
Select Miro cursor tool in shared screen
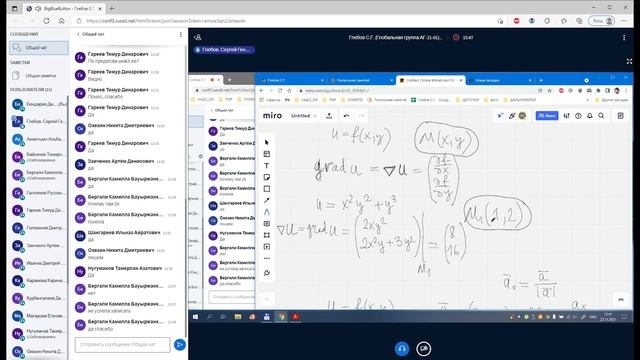[x=267, y=142]
